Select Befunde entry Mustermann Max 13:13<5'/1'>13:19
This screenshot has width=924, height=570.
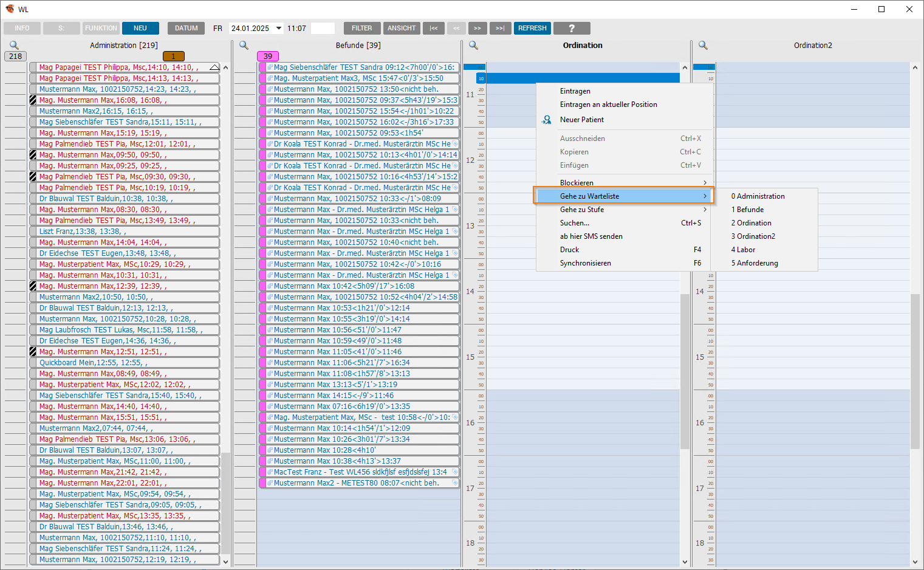(x=359, y=385)
